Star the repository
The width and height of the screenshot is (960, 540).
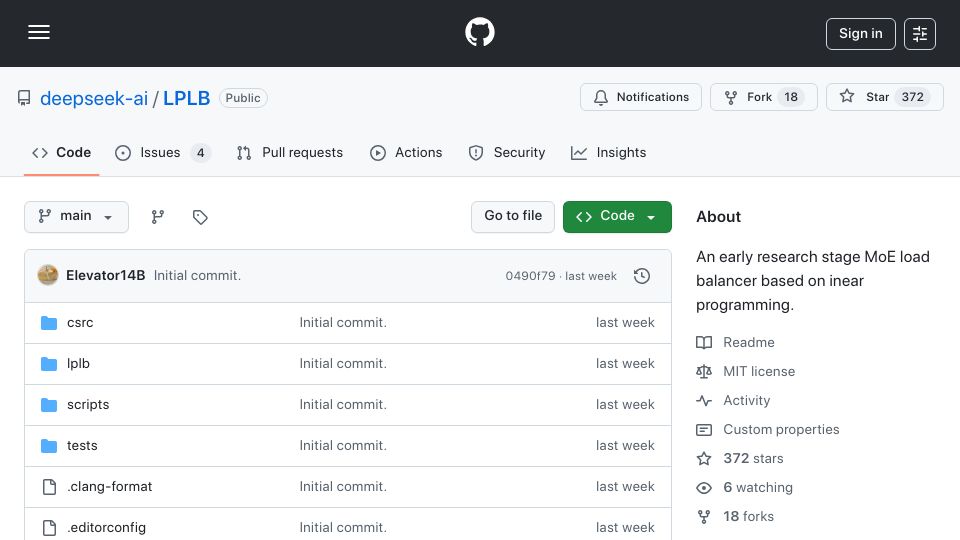(885, 97)
